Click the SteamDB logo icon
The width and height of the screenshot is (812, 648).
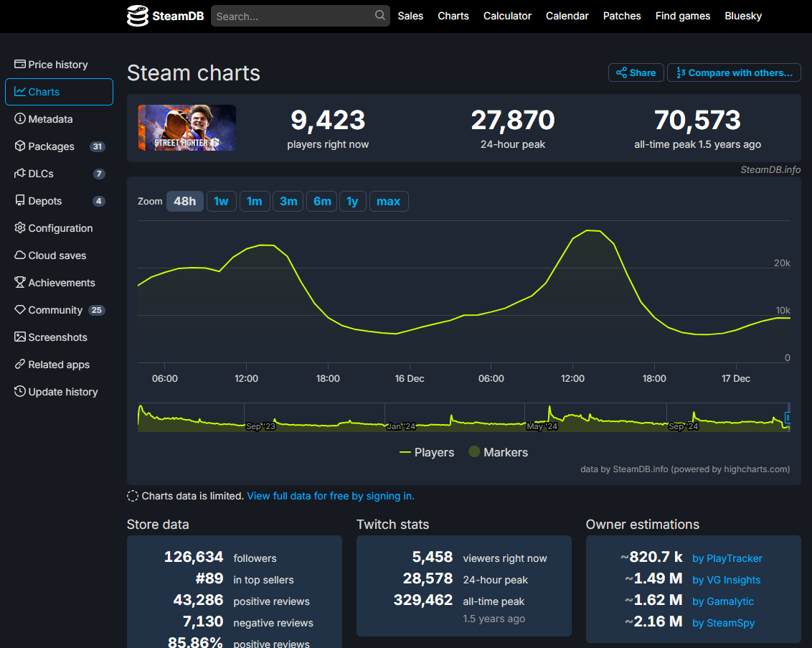[138, 16]
